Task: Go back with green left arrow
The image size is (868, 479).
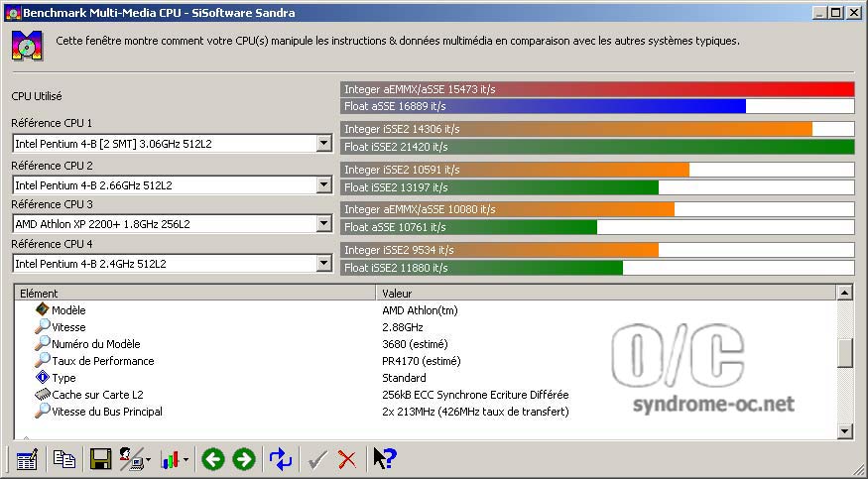Action: (213, 459)
